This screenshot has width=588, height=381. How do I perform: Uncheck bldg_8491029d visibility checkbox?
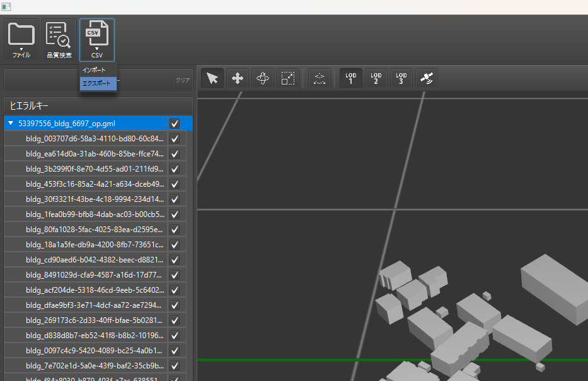pos(175,275)
